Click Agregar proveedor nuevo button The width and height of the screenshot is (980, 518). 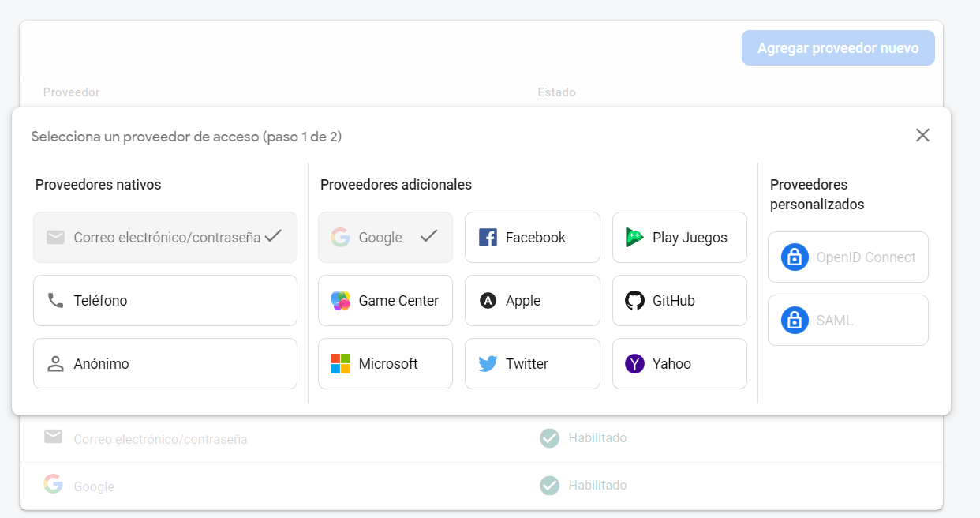838,48
